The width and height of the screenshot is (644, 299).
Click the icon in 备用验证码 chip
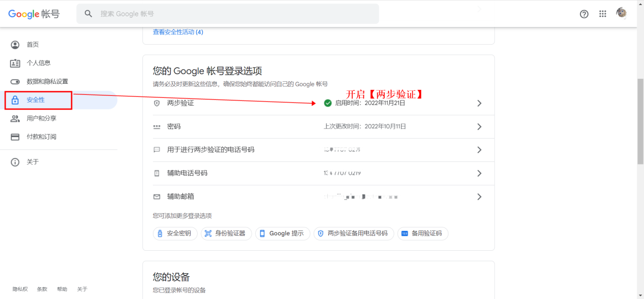(x=405, y=234)
